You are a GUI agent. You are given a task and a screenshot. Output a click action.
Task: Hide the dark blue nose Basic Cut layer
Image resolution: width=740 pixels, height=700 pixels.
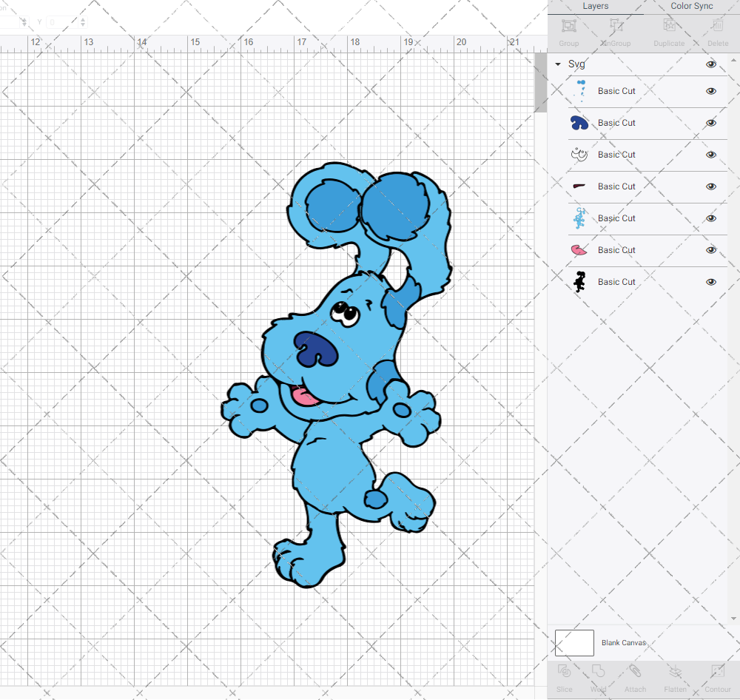[711, 123]
